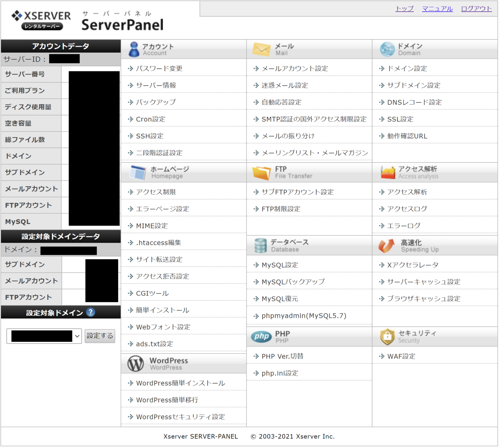This screenshot has width=499, height=448.
Task: Click the FTP folder icon
Action: (261, 172)
